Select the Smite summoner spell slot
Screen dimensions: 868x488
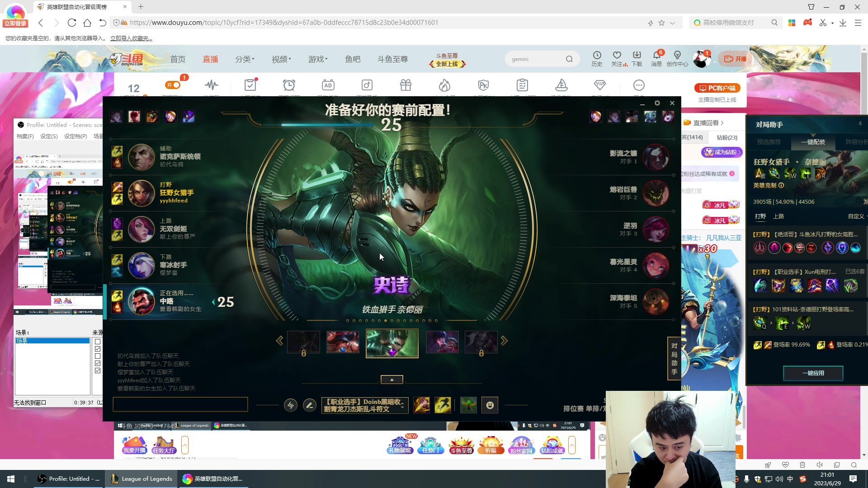click(421, 405)
